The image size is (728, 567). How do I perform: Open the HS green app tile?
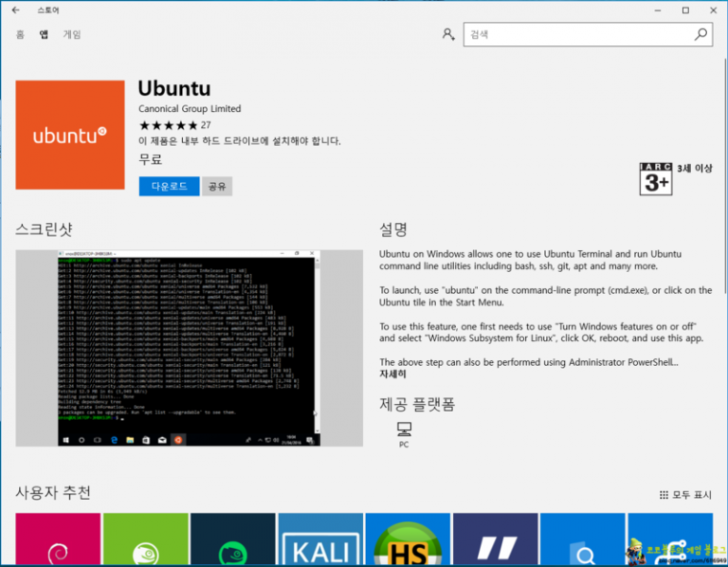(x=409, y=540)
